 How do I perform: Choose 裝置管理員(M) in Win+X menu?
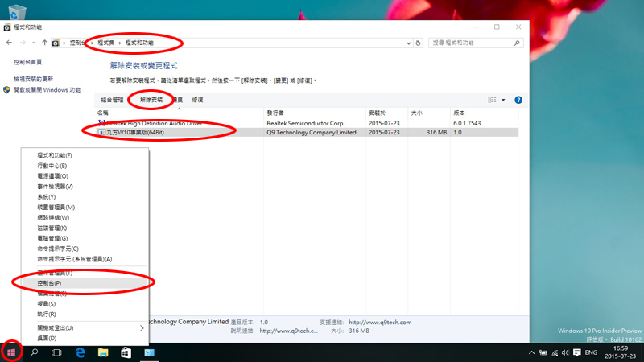[85, 208]
